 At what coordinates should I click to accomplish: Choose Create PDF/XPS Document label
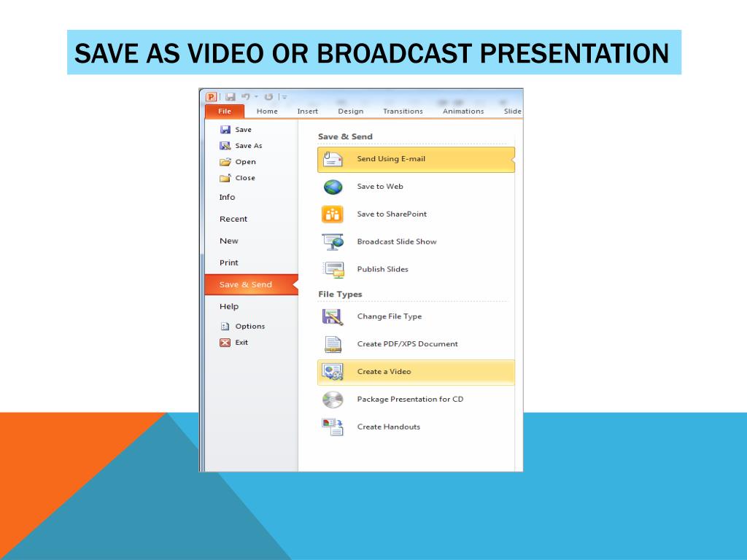click(407, 344)
